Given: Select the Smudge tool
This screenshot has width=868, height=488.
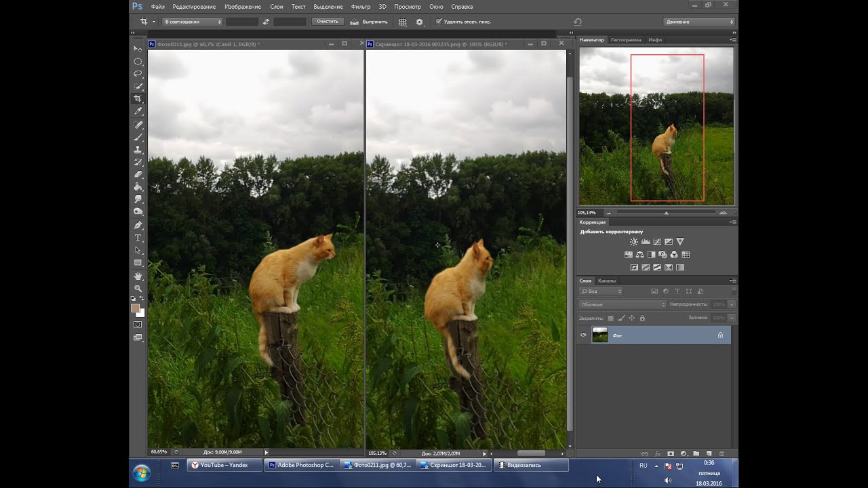Looking at the screenshot, I should click(138, 199).
